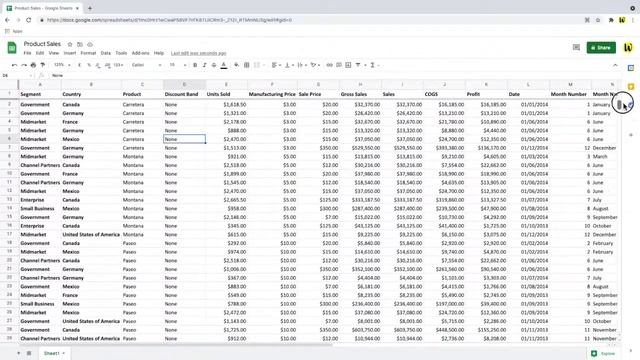Click the Create a filter icon
Screen dimensions: 640x360
[358, 65]
